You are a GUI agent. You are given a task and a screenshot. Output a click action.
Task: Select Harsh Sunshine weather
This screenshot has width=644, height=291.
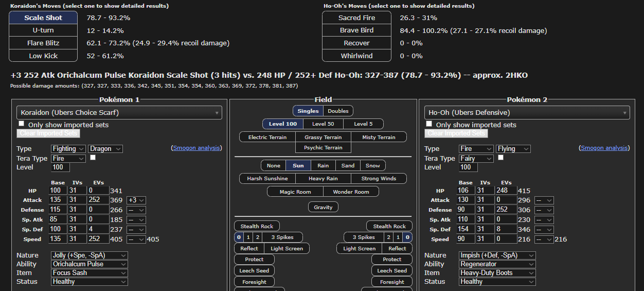(267, 178)
